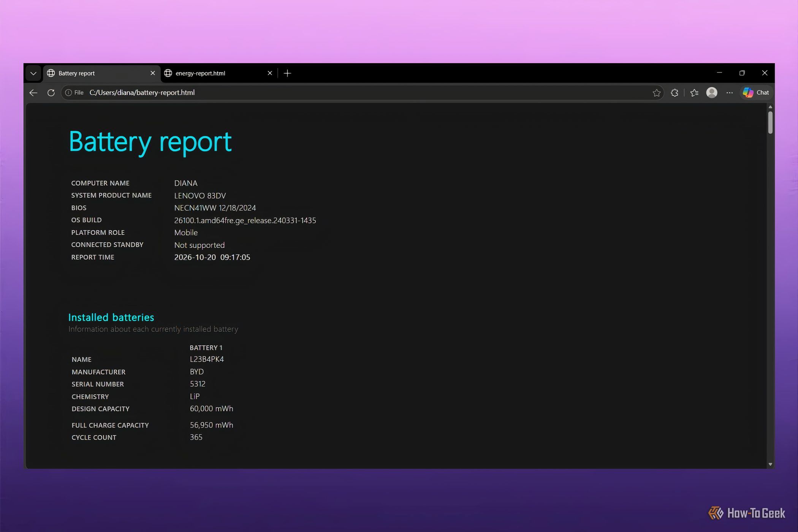Select the chemistry value LiP

[195, 396]
